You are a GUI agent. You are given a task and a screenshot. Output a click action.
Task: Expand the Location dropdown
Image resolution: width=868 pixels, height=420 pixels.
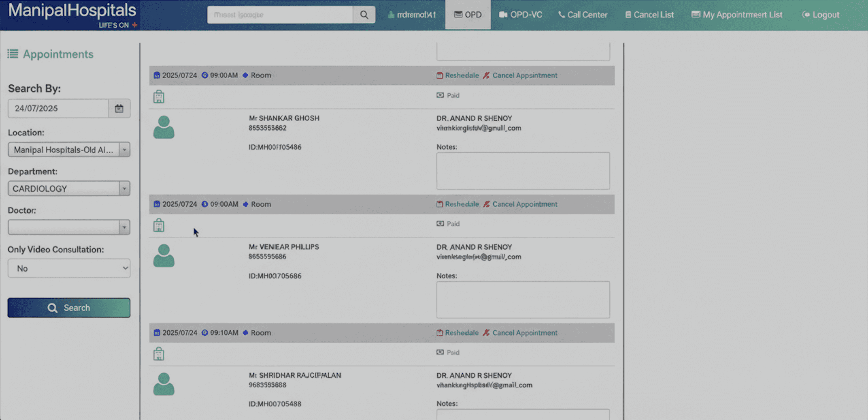click(124, 150)
